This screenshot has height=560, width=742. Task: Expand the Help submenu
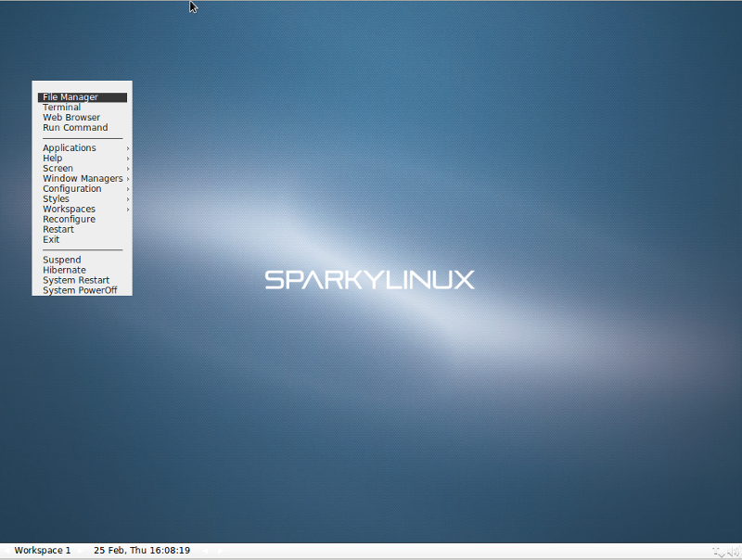pyautogui.click(x=83, y=159)
